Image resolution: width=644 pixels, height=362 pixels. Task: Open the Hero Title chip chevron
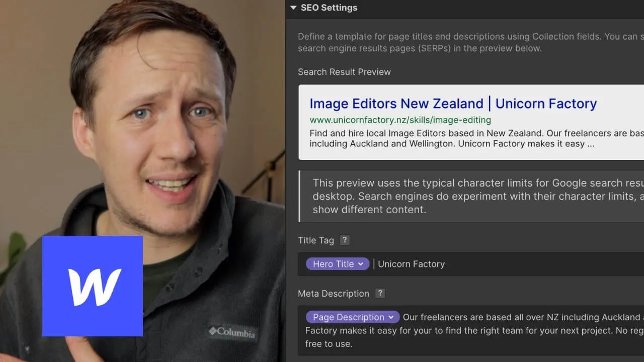[361, 264]
